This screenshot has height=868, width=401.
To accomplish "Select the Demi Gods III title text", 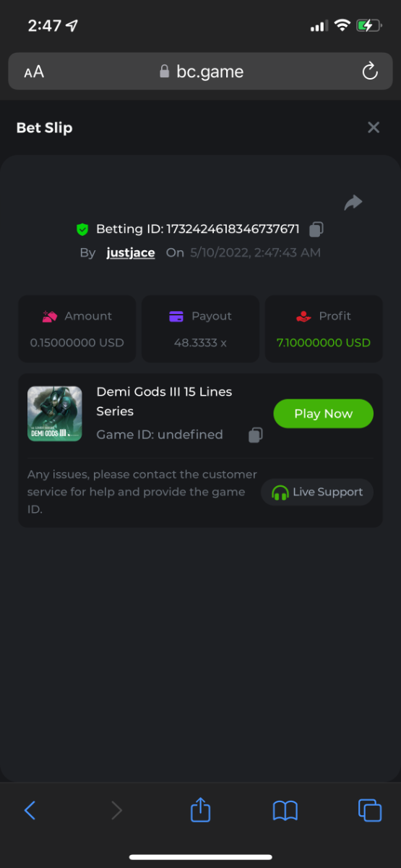I will (x=164, y=401).
